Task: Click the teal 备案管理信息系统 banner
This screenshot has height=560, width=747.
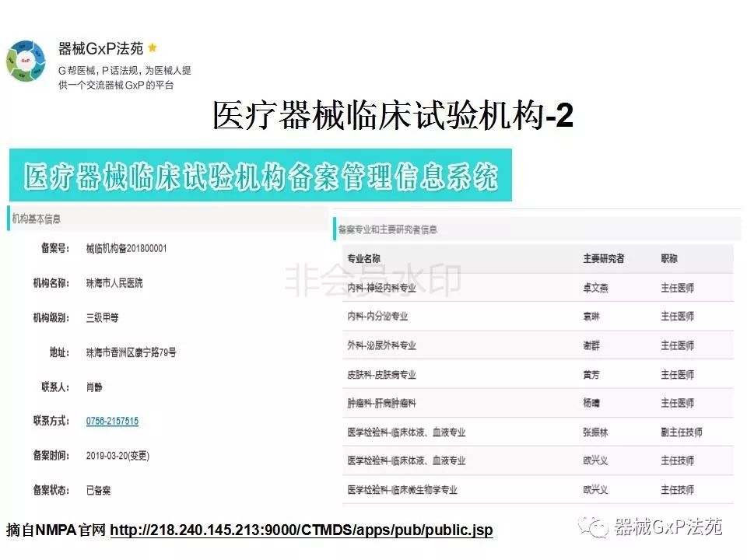Action: pyautogui.click(x=260, y=176)
